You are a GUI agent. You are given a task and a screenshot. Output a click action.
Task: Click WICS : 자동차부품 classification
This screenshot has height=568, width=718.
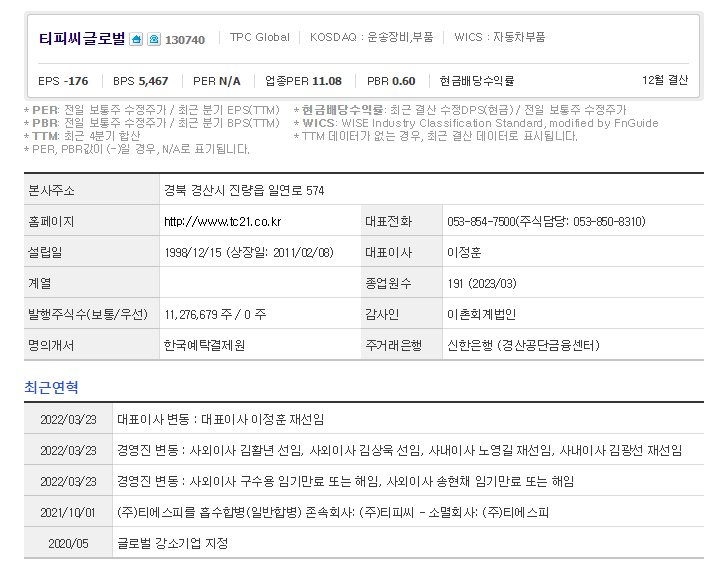click(500, 37)
